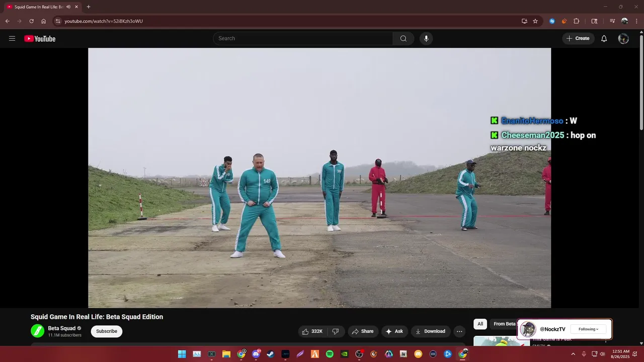Screen dimensions: 644x362
Task: Mute the tab via speaker icon
Action: (x=68, y=7)
